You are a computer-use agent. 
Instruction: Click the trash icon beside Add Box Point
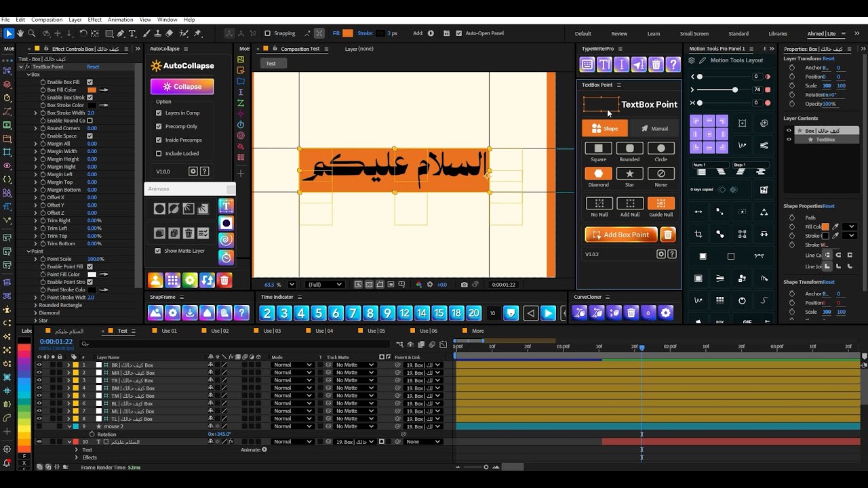point(668,235)
